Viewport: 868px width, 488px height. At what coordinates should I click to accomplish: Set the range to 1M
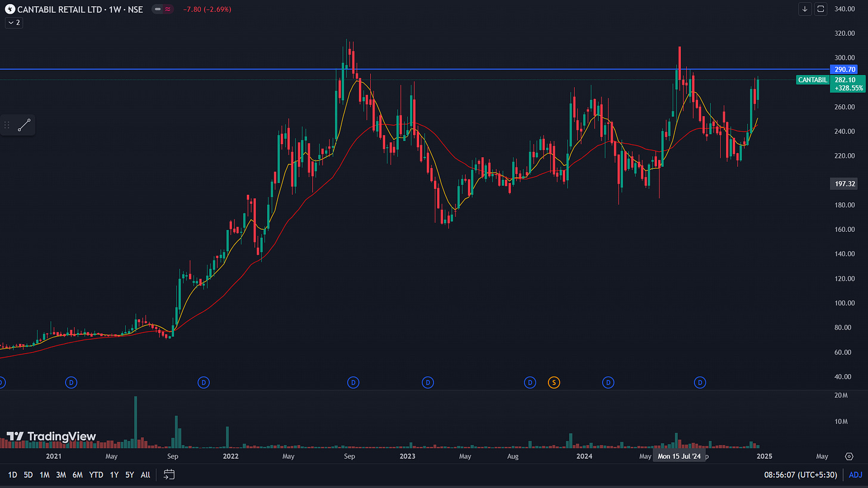(x=45, y=475)
